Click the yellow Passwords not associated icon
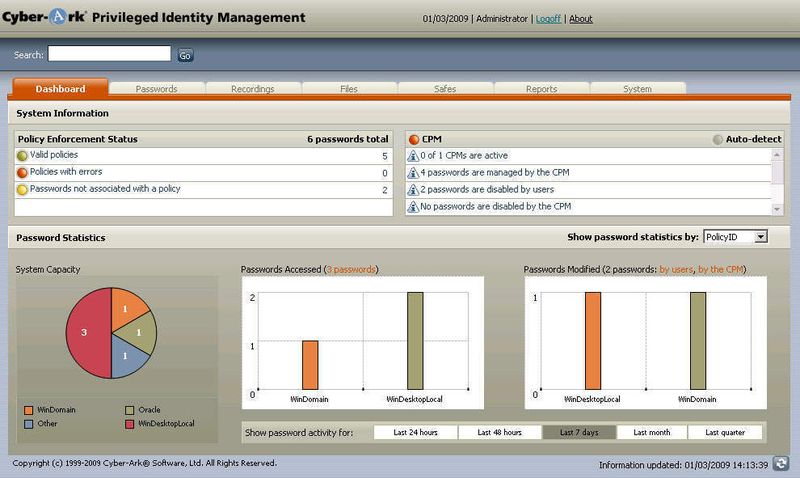The width and height of the screenshot is (800, 478). pyautogui.click(x=22, y=190)
